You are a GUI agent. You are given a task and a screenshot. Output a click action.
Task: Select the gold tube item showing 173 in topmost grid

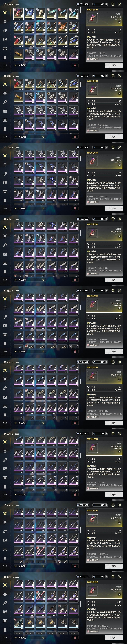pyautogui.click(x=19, y=55)
